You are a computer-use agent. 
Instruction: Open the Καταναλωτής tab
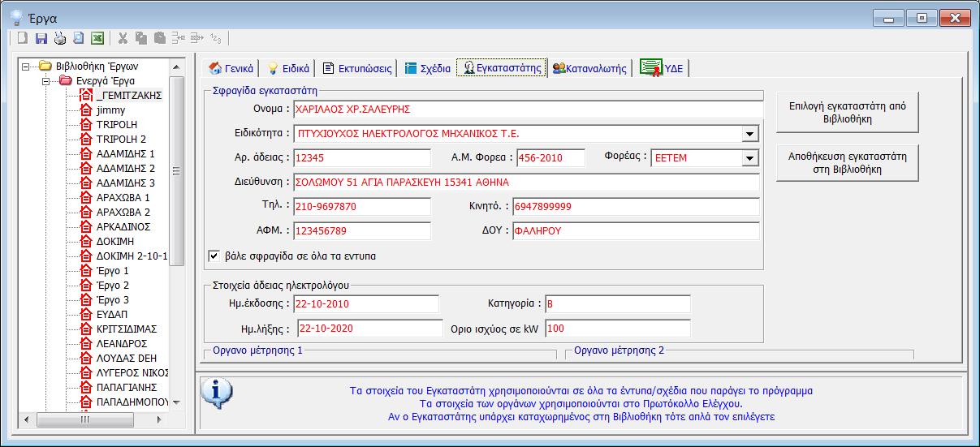pyautogui.click(x=589, y=69)
